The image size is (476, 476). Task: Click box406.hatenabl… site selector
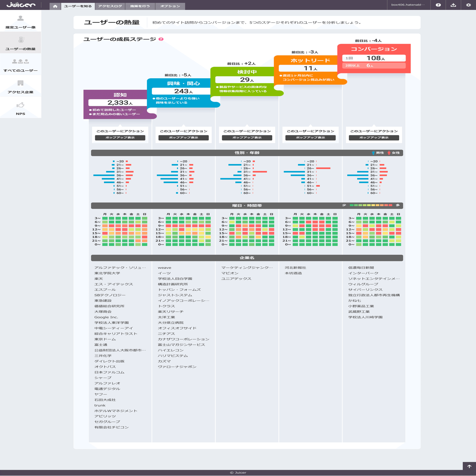click(x=408, y=5)
